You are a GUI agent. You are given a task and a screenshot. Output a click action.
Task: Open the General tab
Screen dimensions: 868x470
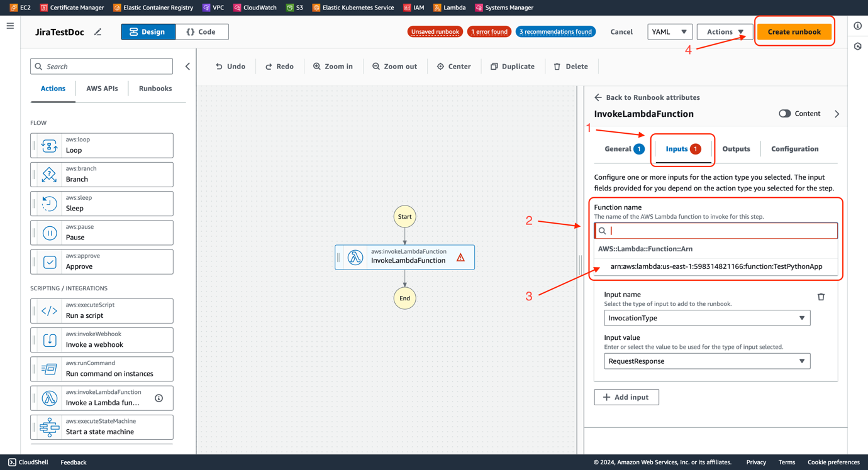pyautogui.click(x=624, y=149)
